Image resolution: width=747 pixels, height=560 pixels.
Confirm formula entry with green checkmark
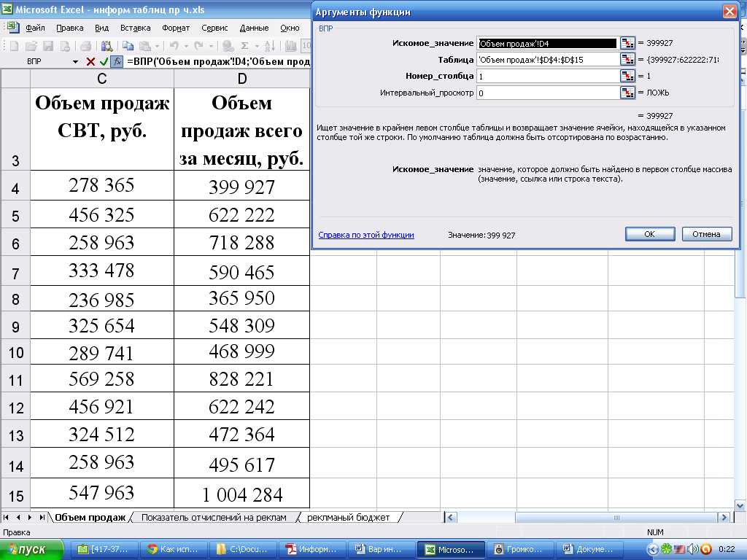point(104,61)
